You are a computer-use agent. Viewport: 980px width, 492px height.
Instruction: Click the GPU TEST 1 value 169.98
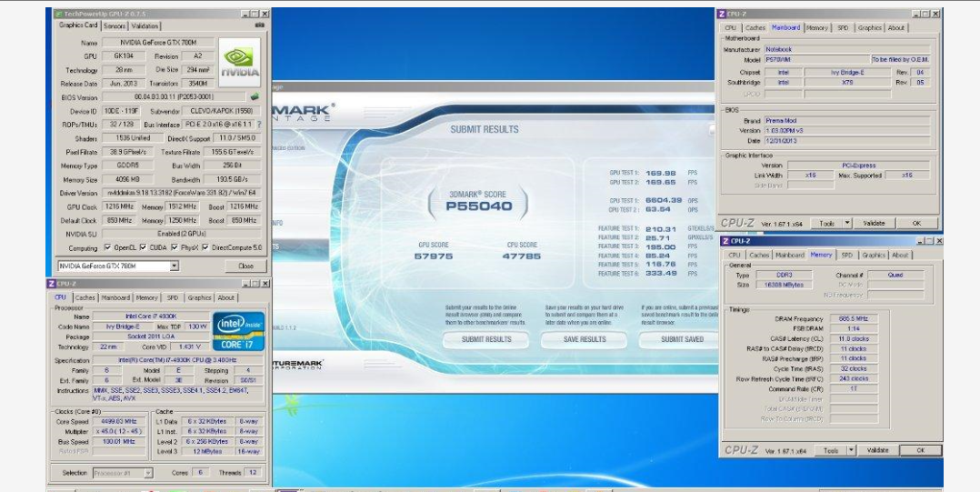(x=660, y=173)
